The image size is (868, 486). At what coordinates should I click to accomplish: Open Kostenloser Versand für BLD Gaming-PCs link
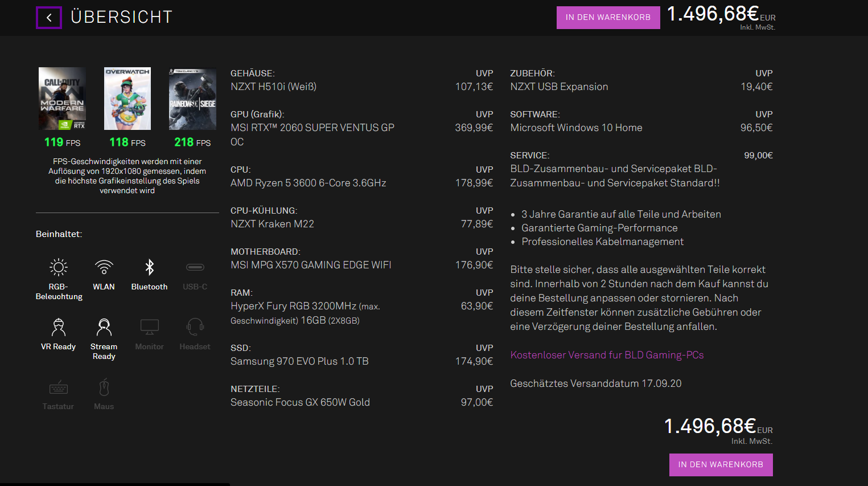[607, 355]
